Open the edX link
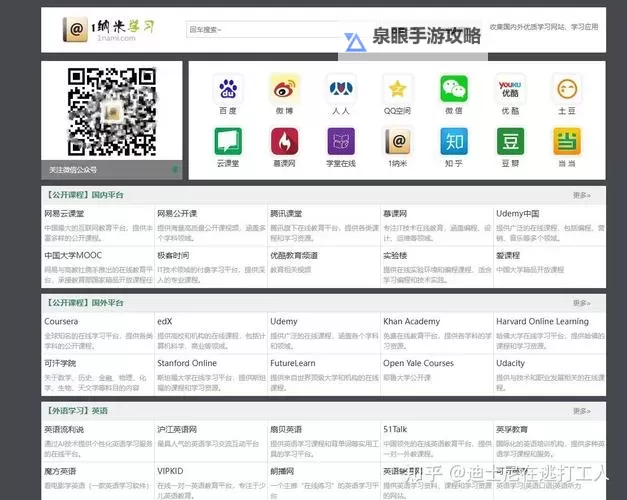Image resolution: width=627 pixels, height=500 pixels. (x=165, y=321)
